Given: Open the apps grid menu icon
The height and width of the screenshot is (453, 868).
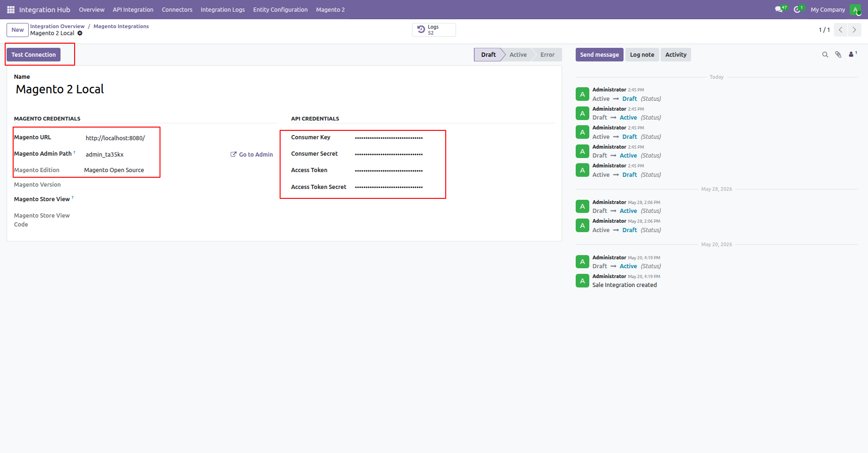Looking at the screenshot, I should point(11,9).
